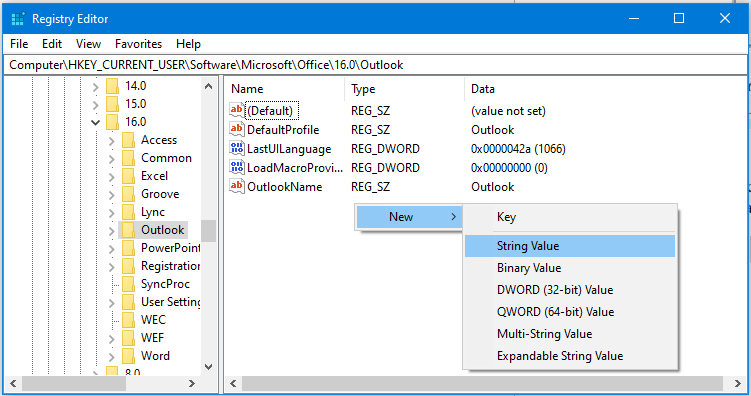The height and width of the screenshot is (396, 751).
Task: Click the 15.0 key folder icon
Action: coord(113,104)
